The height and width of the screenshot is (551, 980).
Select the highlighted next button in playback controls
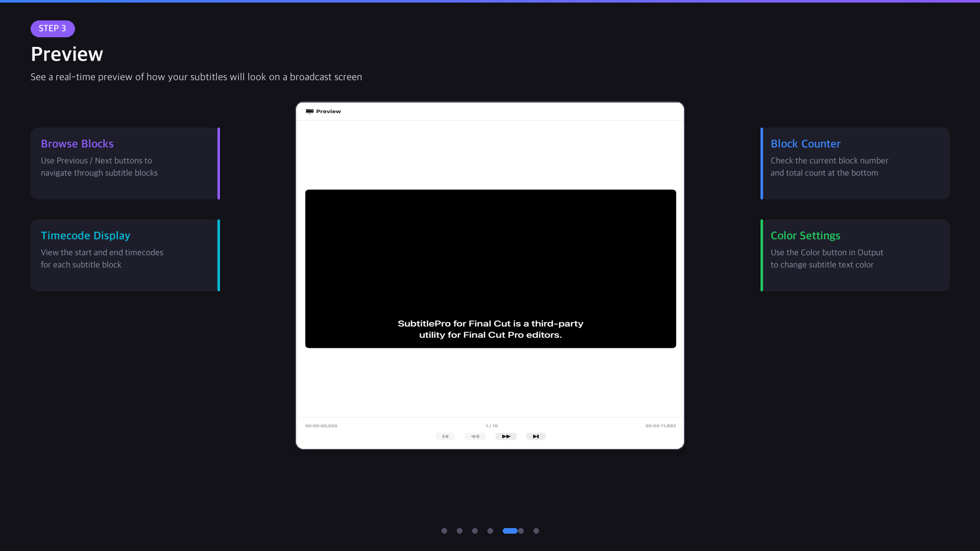pos(506,436)
